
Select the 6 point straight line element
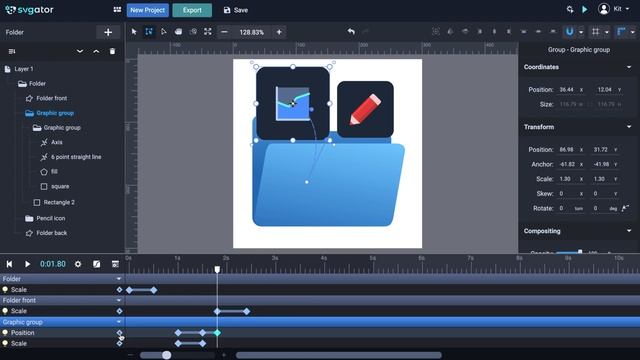pos(76,157)
